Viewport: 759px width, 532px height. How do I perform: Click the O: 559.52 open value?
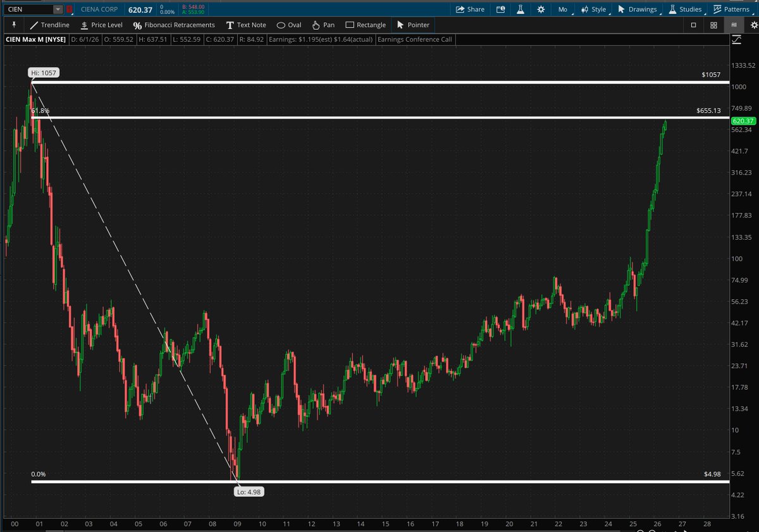tap(118, 40)
